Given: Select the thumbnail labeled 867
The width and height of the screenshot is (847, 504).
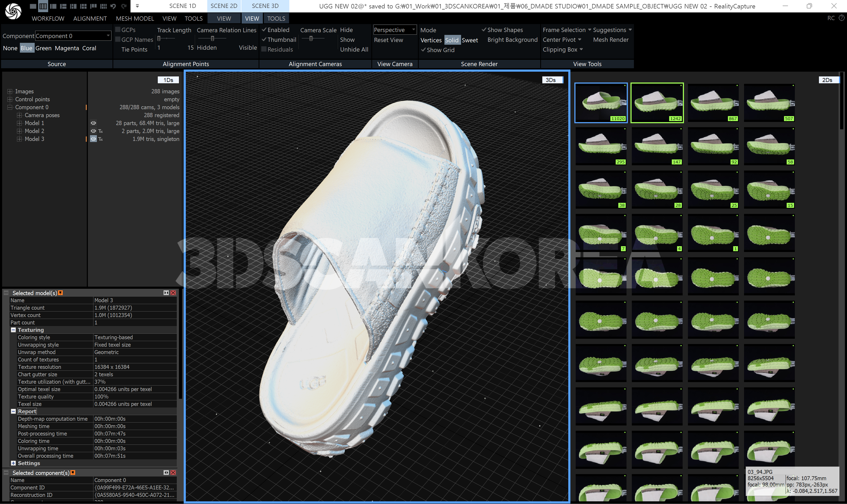Looking at the screenshot, I should [713, 103].
